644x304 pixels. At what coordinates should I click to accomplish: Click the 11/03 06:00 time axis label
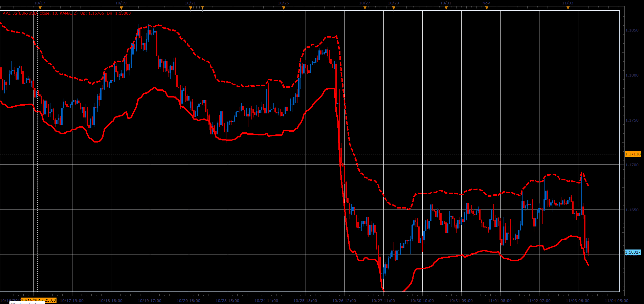click(578, 301)
